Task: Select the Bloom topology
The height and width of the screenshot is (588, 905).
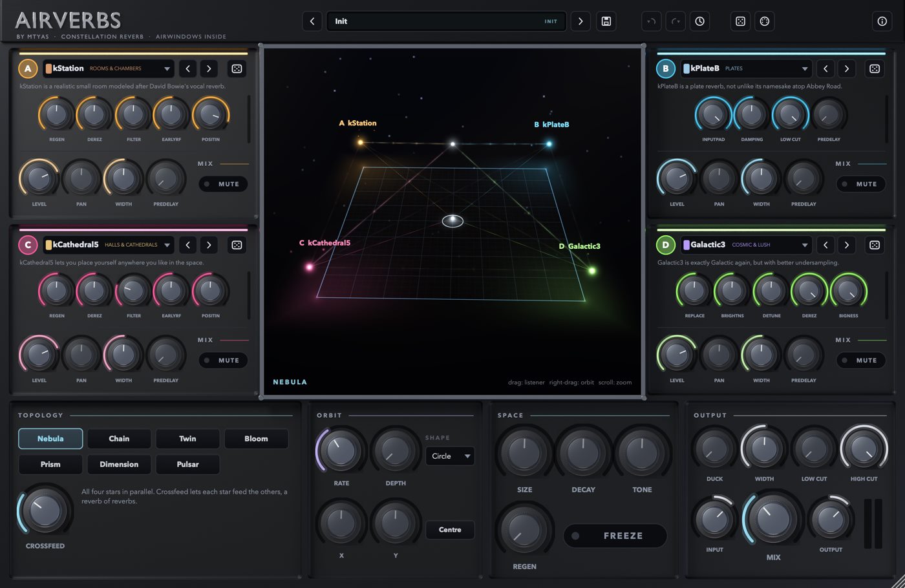Action: tap(256, 439)
